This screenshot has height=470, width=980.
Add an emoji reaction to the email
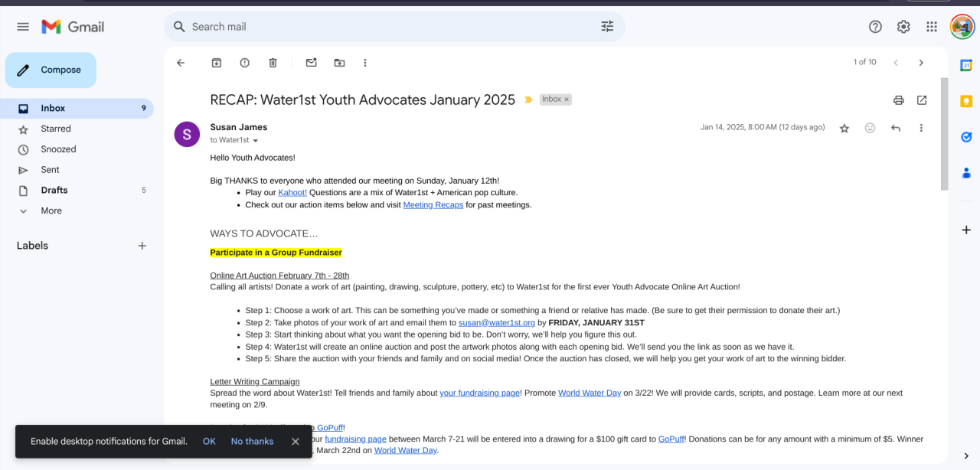pyautogui.click(x=870, y=128)
